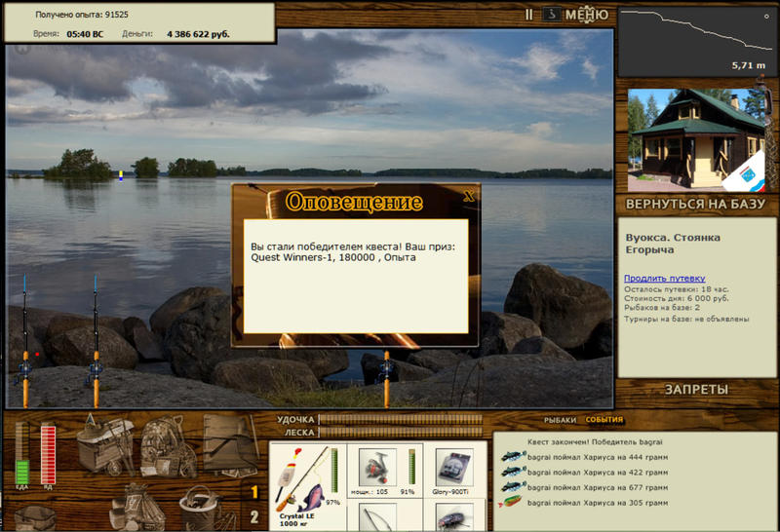Pause the game with the pause icon
The width and height of the screenshot is (780, 532).
pos(528,15)
